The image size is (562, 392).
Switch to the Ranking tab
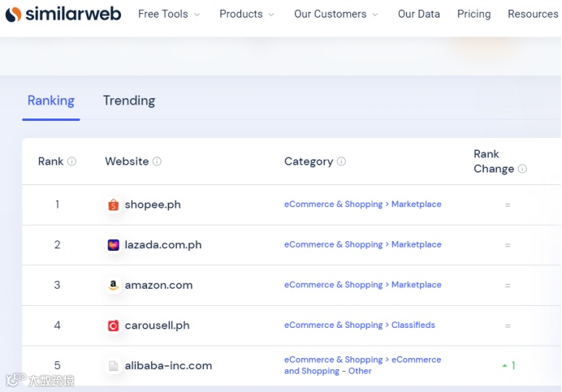(x=51, y=101)
